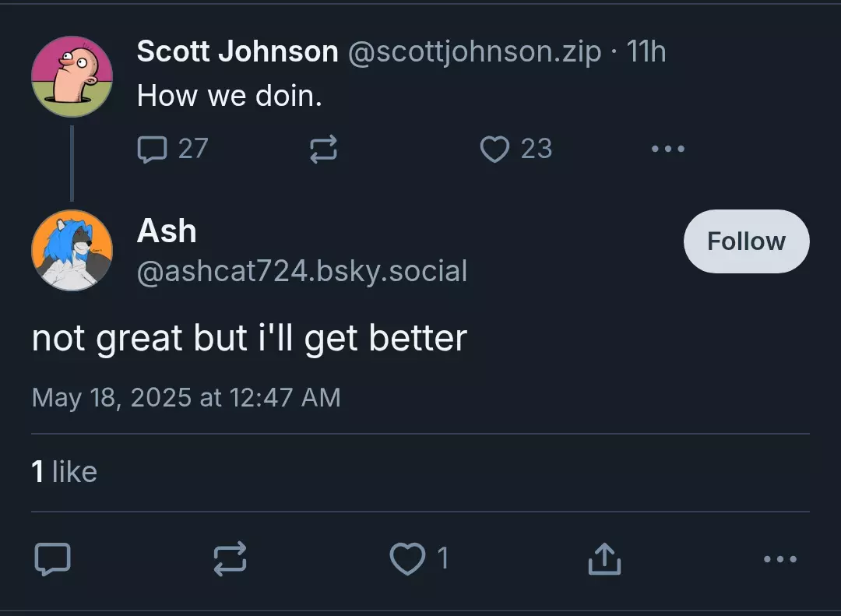Repost Ash's reply
Screen dimensions: 841x616
[230, 559]
